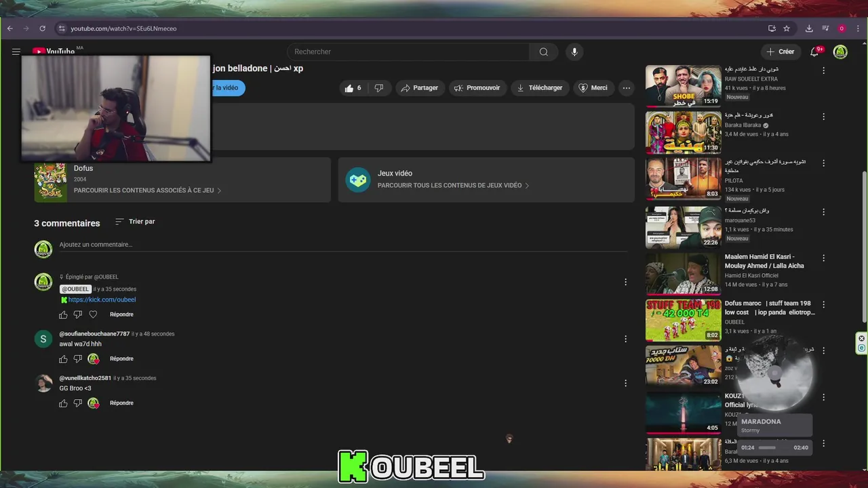The image size is (868, 488).
Task: Click the search magnifier button
Action: [543, 52]
